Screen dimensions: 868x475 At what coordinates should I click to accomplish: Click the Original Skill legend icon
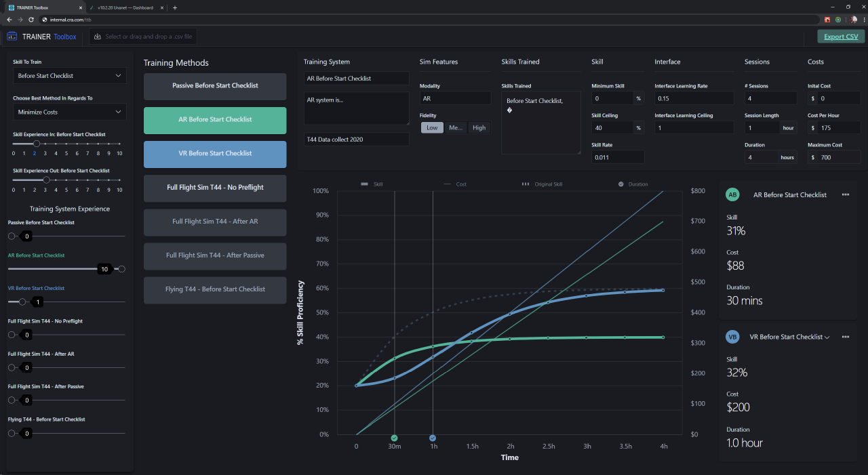[526, 184]
